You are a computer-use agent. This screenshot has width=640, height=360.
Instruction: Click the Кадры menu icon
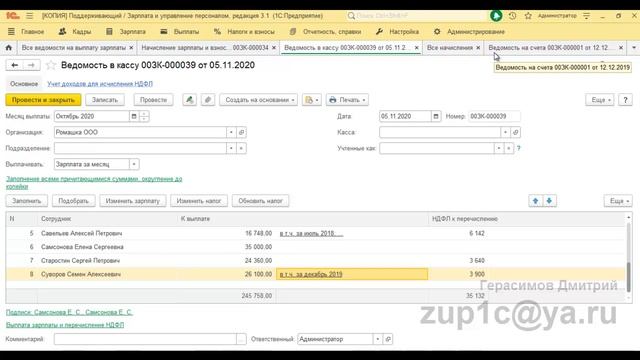62,31
